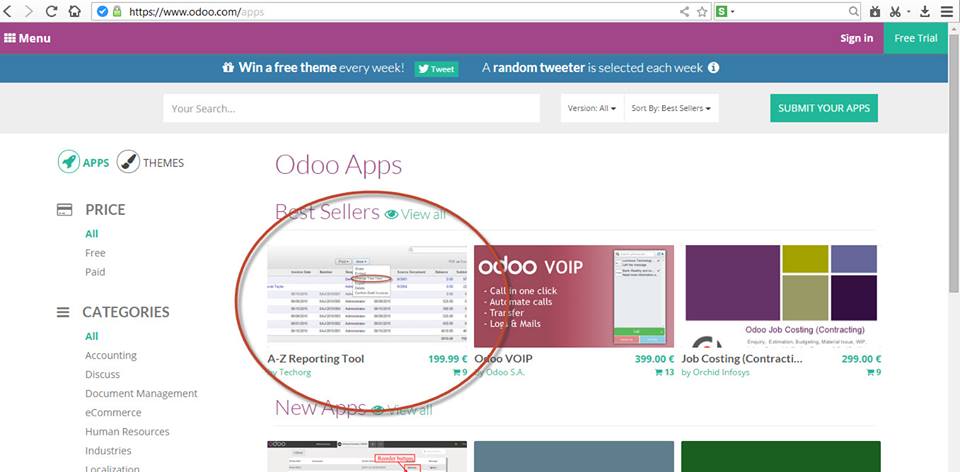Image resolution: width=960 pixels, height=472 pixels.
Task: Select the Human Resources category
Action: [x=128, y=431]
